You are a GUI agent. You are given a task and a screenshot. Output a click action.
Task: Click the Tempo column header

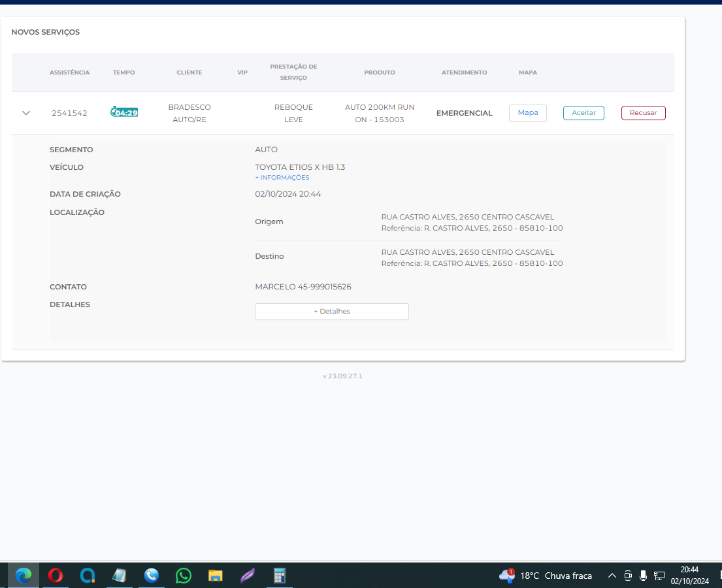123,73
